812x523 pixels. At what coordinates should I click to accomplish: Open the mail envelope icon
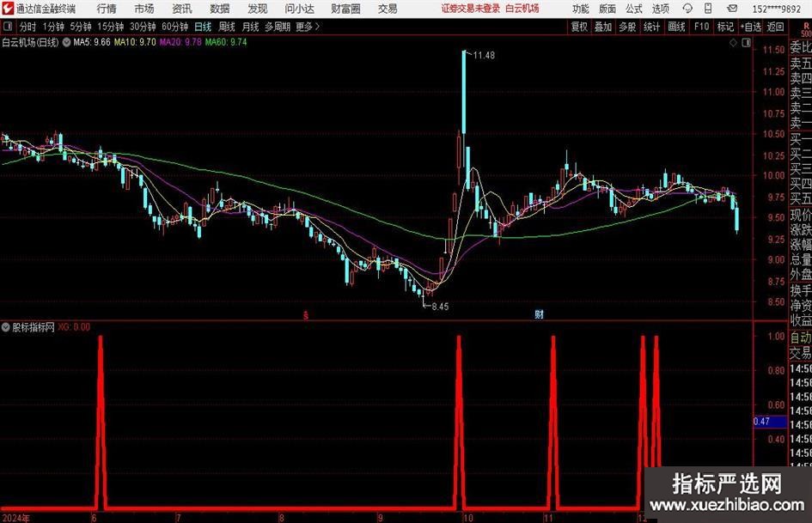[x=732, y=9]
